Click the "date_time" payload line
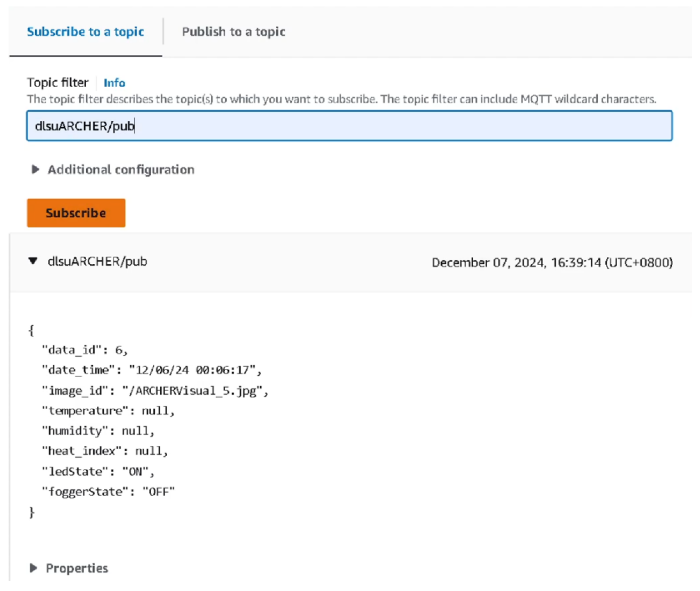This screenshot has height=591, width=700. tap(151, 370)
